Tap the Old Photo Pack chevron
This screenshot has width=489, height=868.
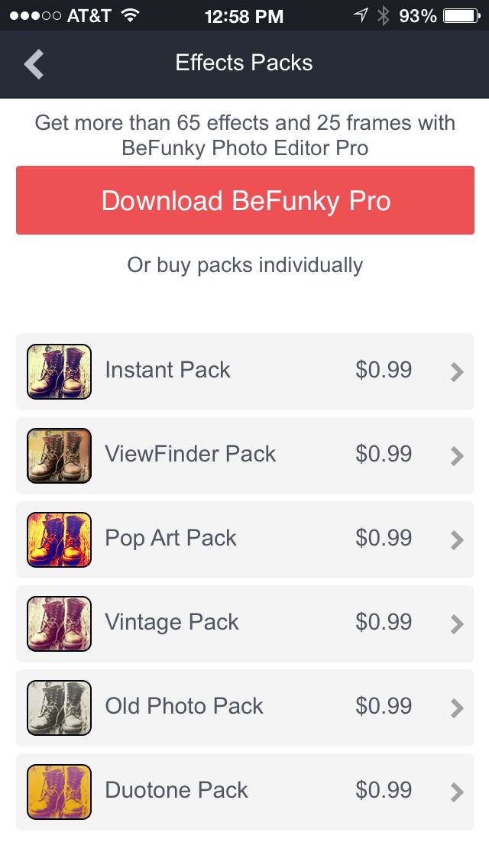click(x=457, y=708)
